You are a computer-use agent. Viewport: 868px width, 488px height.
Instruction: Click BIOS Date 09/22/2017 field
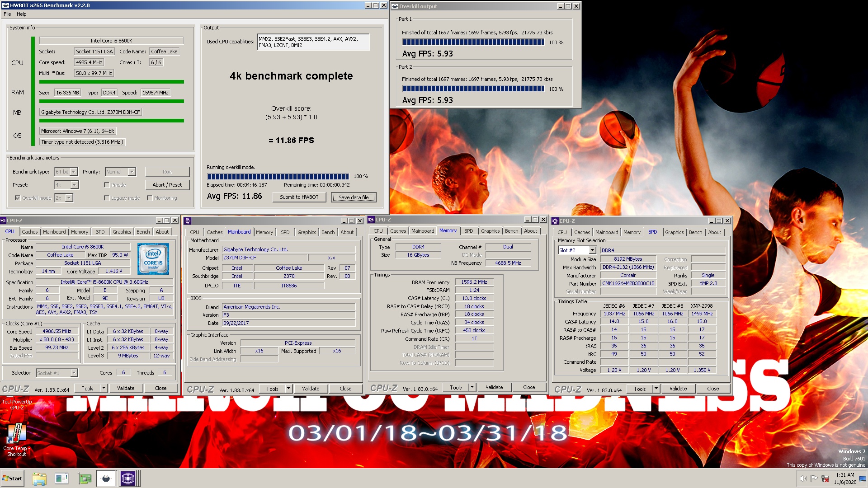[x=288, y=323]
